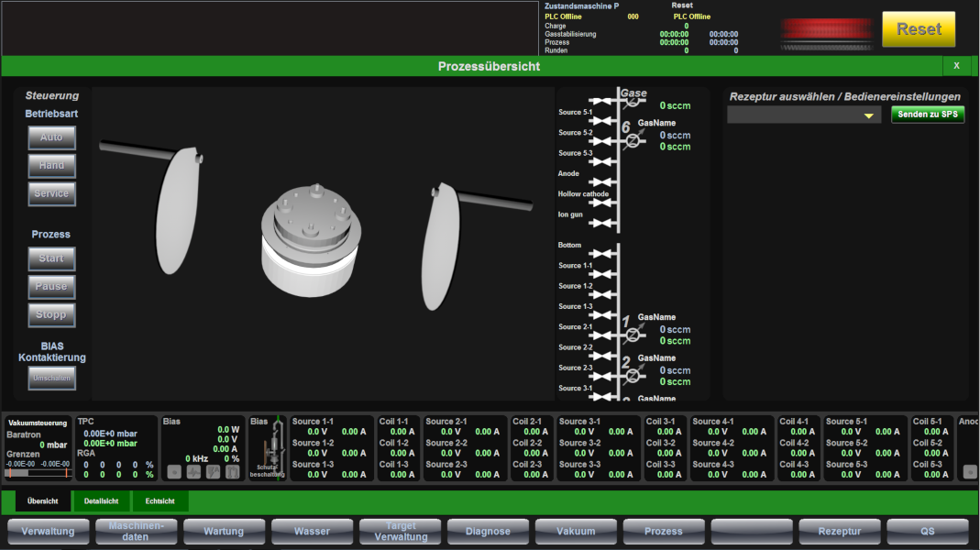Toggle the Source 1-1 gas valve
Viewport: 980px width, 550px height.
[x=600, y=272]
